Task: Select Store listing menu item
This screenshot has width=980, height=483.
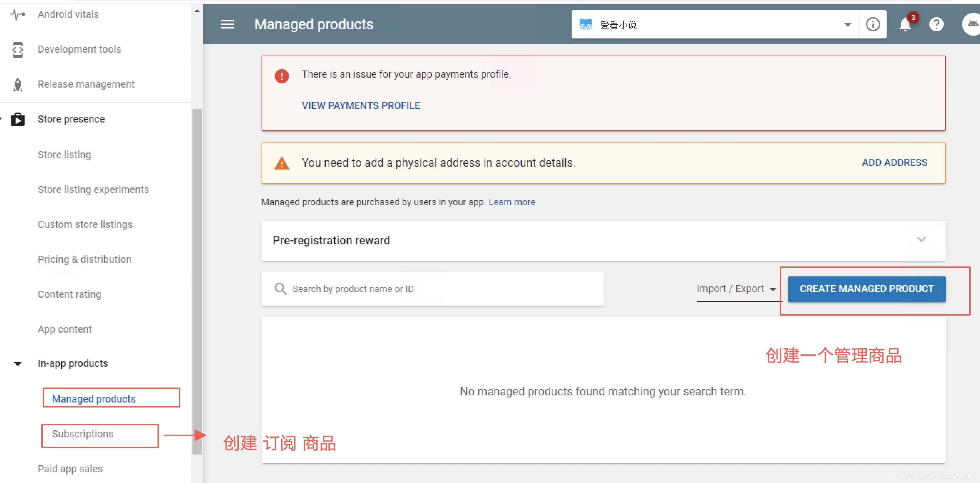Action: click(x=64, y=155)
